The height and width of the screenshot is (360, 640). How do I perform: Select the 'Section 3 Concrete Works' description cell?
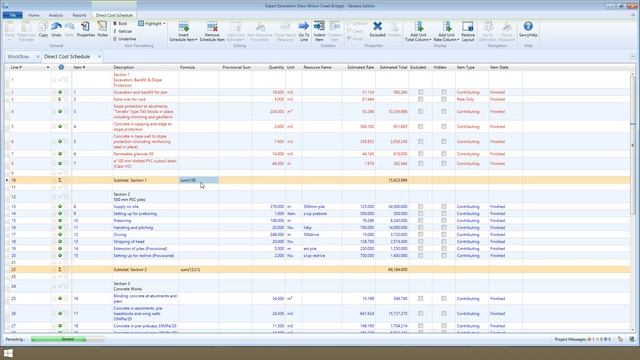pos(145,286)
